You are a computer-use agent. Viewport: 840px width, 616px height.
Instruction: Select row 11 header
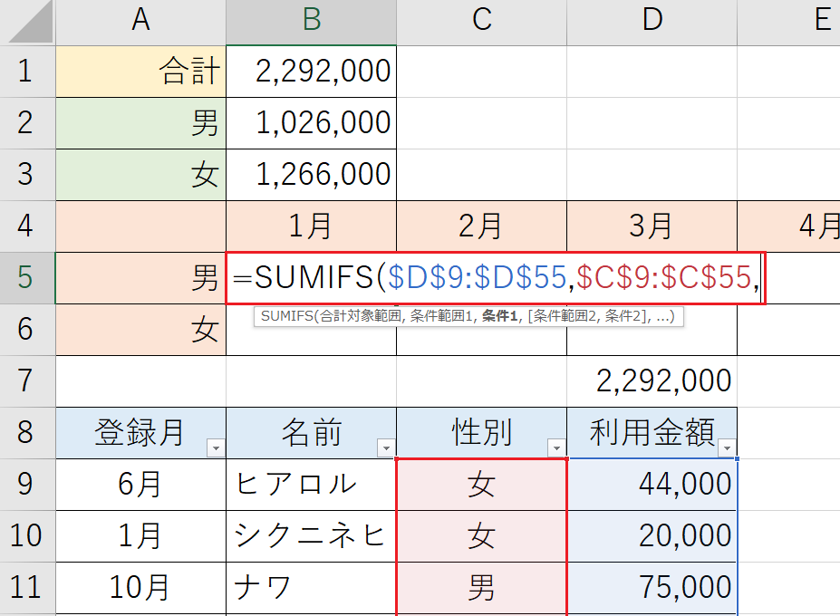coord(28,587)
